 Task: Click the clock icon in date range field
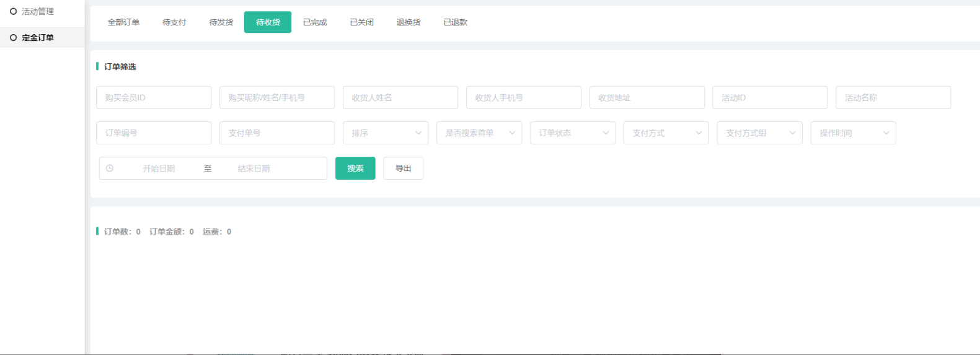(x=110, y=169)
